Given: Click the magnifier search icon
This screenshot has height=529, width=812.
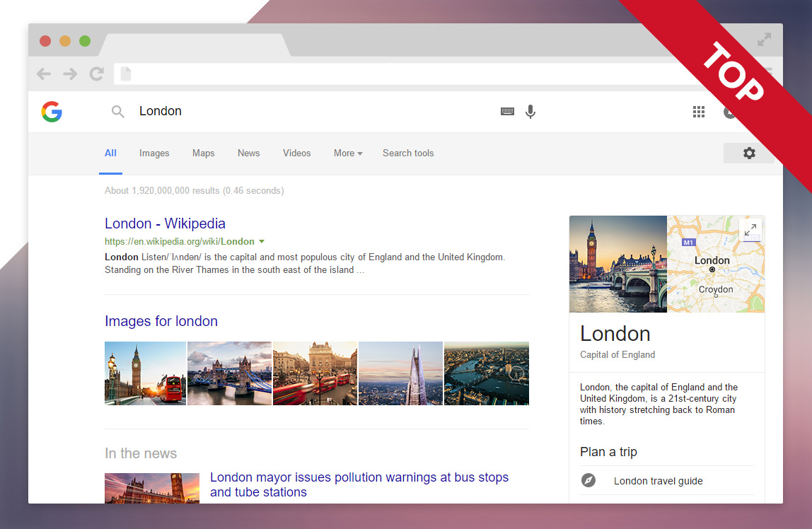Looking at the screenshot, I should click(x=118, y=111).
